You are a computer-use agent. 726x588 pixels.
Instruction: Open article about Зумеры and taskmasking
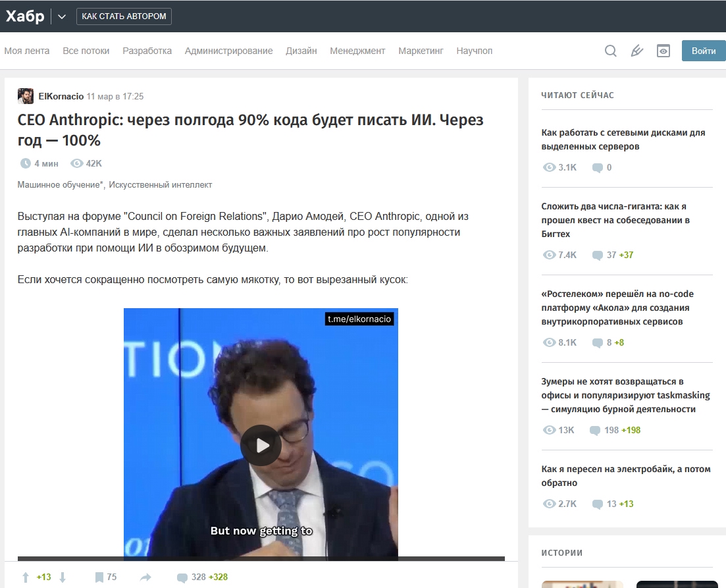coord(625,395)
